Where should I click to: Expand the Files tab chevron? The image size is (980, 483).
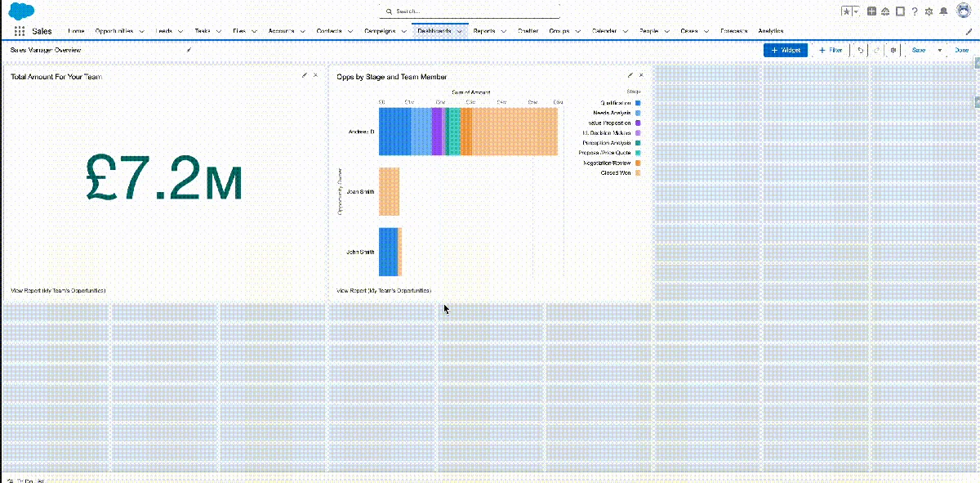tap(254, 31)
